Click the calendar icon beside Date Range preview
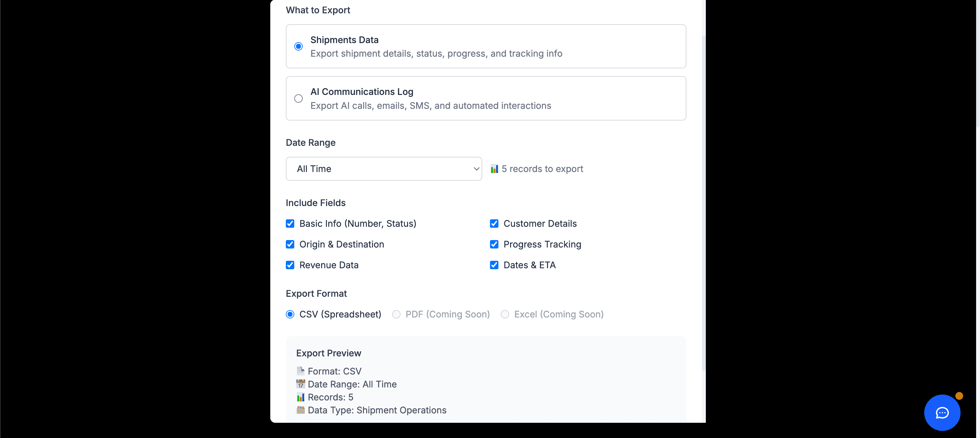This screenshot has height=438, width=980. (x=300, y=384)
